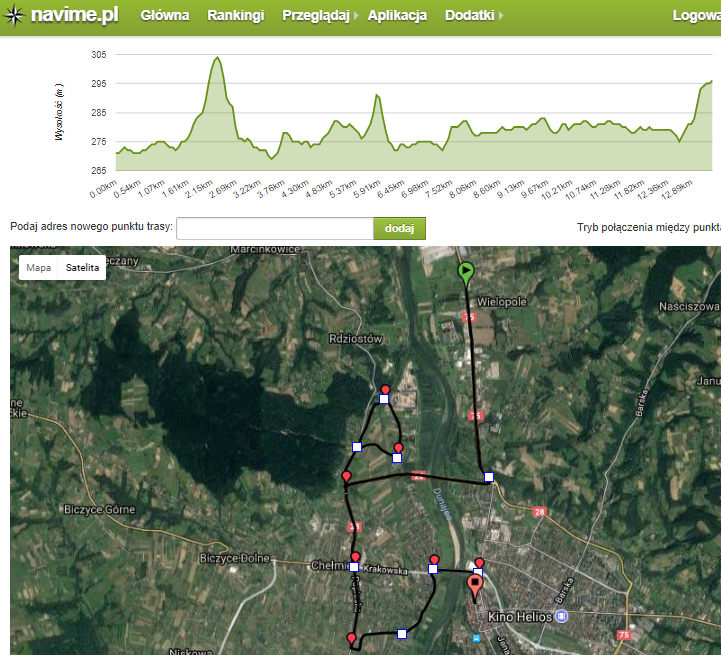Click the Kino Helios cinema map icon
This screenshot has height=655, width=721.
click(561, 616)
